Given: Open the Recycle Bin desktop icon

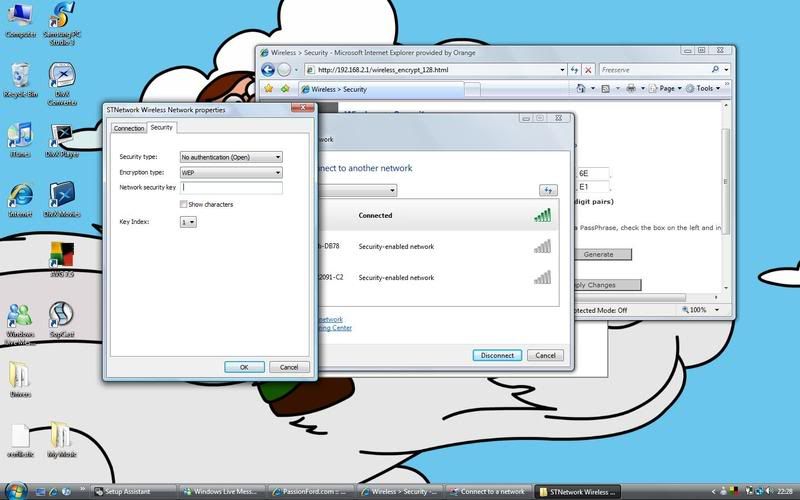Looking at the screenshot, I should pyautogui.click(x=19, y=77).
